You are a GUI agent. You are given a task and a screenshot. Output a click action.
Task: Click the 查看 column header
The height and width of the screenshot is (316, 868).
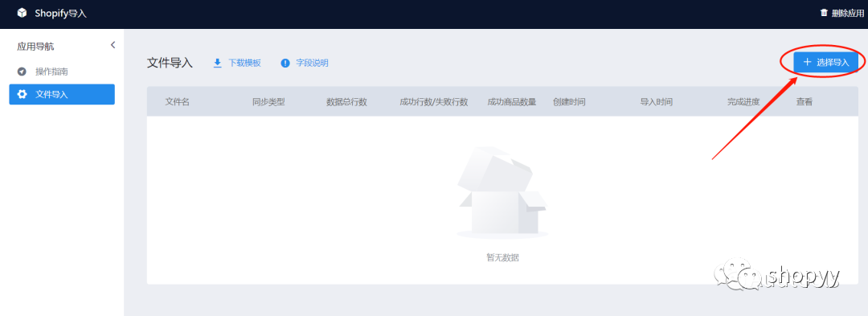click(x=805, y=102)
